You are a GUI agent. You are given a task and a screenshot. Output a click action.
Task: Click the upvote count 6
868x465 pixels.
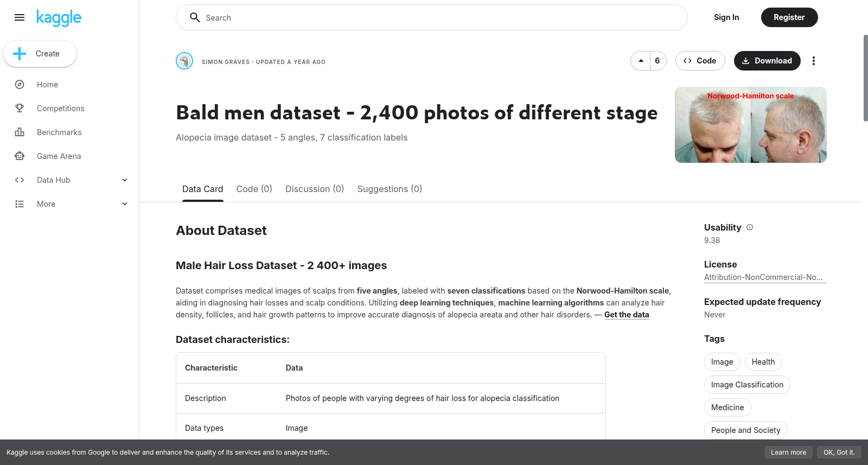click(658, 61)
